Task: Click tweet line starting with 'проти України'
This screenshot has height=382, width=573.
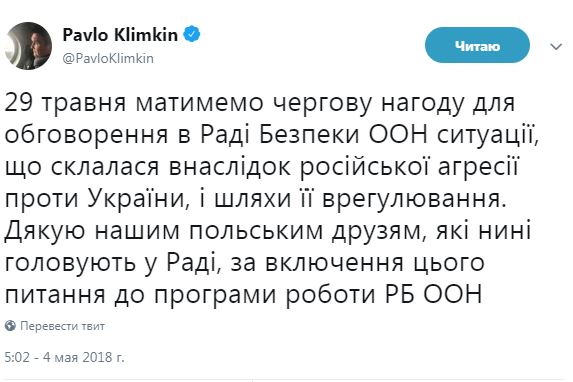Action: tap(256, 199)
